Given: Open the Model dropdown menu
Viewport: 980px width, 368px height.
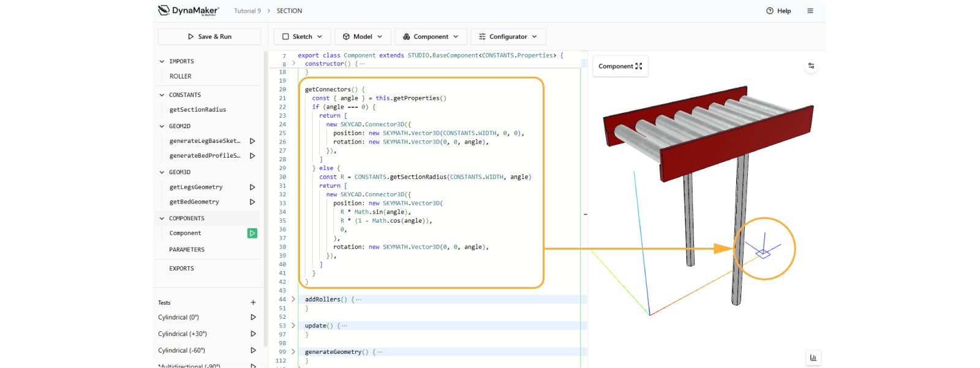Looking at the screenshot, I should (363, 37).
